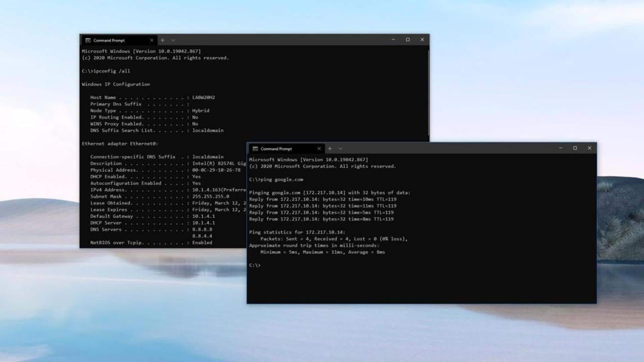Open a new tab in the ipconfig window
The height and width of the screenshot is (362, 644).
[163, 40]
